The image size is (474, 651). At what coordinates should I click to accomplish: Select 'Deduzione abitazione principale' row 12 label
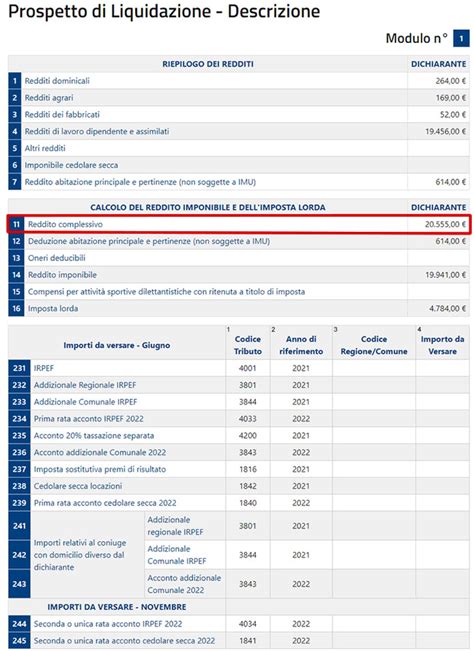coord(149,241)
